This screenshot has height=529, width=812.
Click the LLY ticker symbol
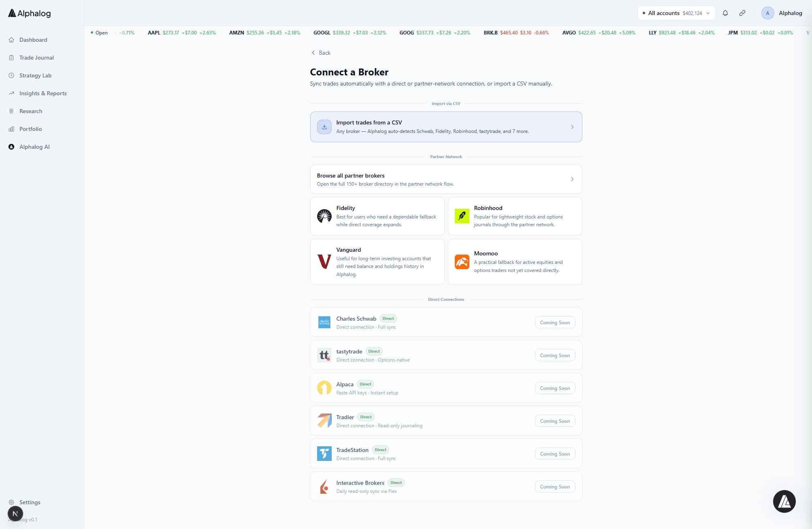point(652,33)
